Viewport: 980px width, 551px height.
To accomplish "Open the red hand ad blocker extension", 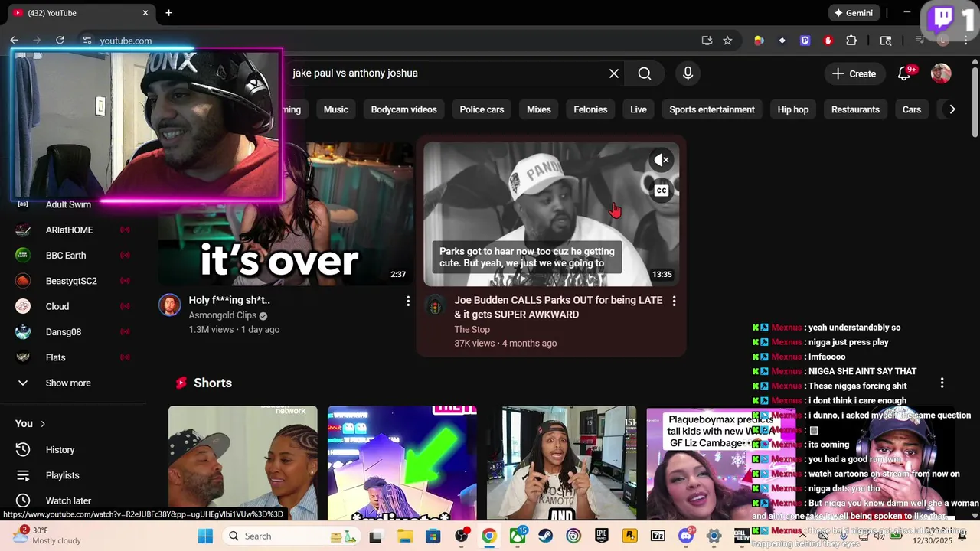I will pos(828,41).
